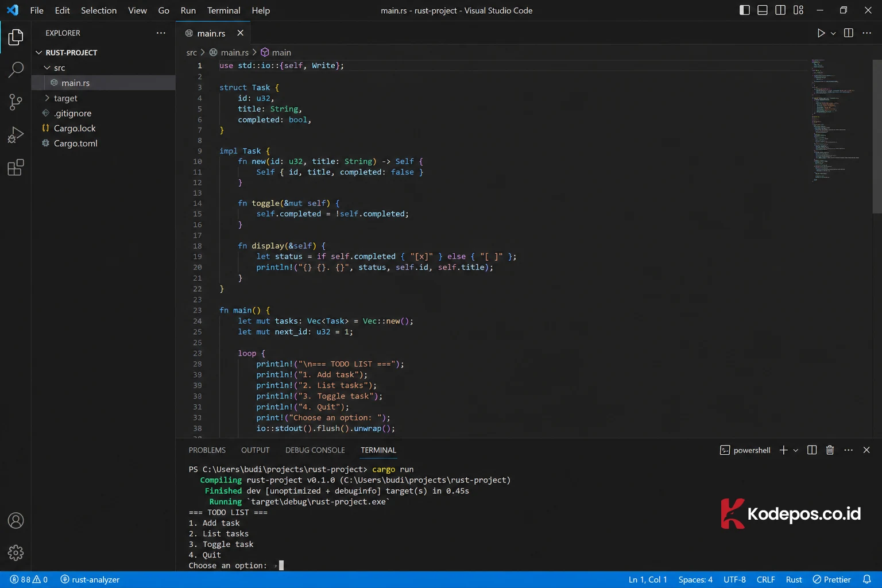Open the Selection menu
Image resolution: width=882 pixels, height=588 pixels.
pyautogui.click(x=99, y=10)
